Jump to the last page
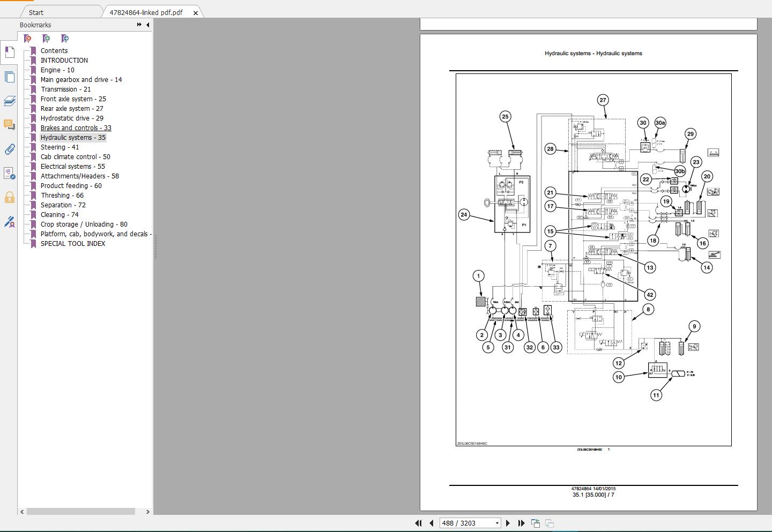This screenshot has width=772, height=532. pyautogui.click(x=521, y=523)
